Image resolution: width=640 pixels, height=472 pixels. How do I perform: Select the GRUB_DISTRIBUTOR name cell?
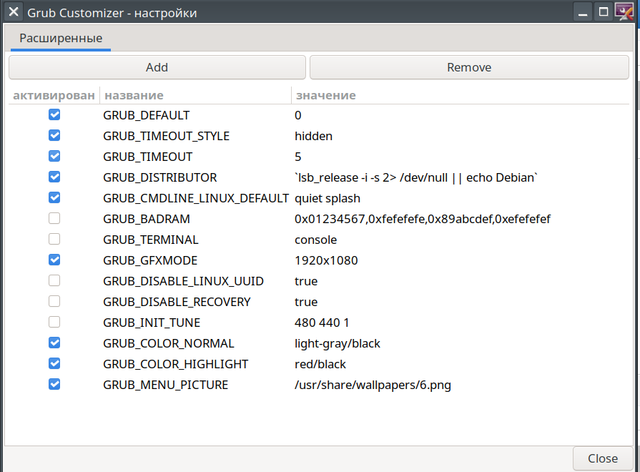click(160, 178)
